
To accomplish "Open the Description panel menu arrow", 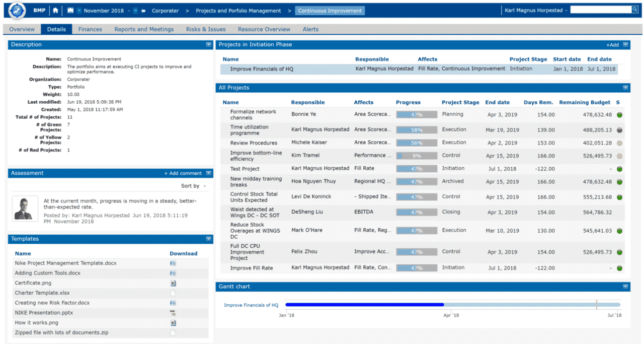I will click(x=208, y=45).
